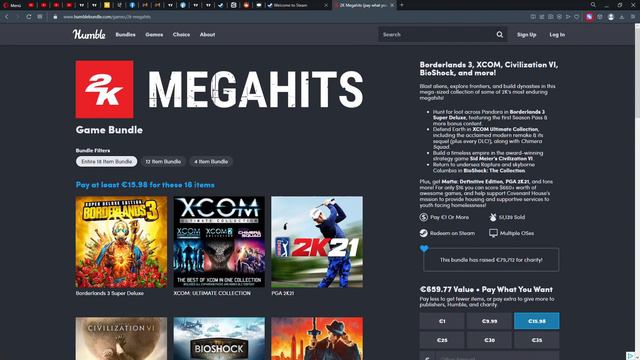The height and width of the screenshot is (360, 640).
Task: Click the 2K red logo banner
Action: 104,89
